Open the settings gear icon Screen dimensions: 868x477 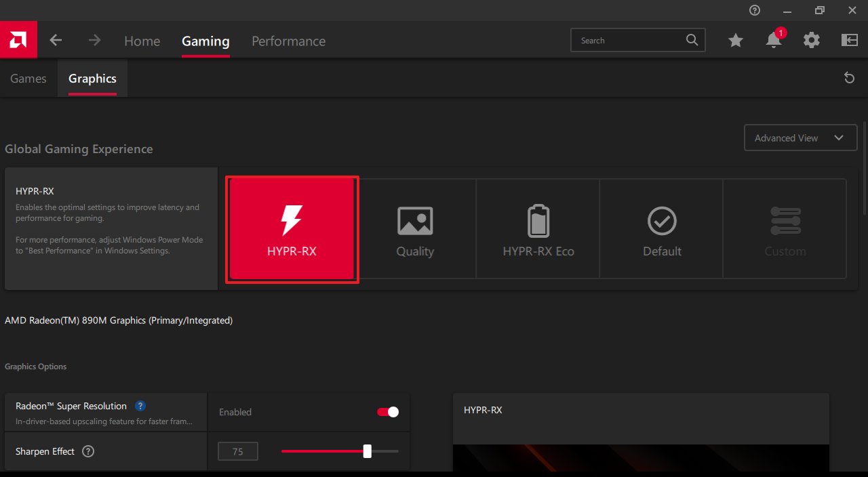point(811,41)
